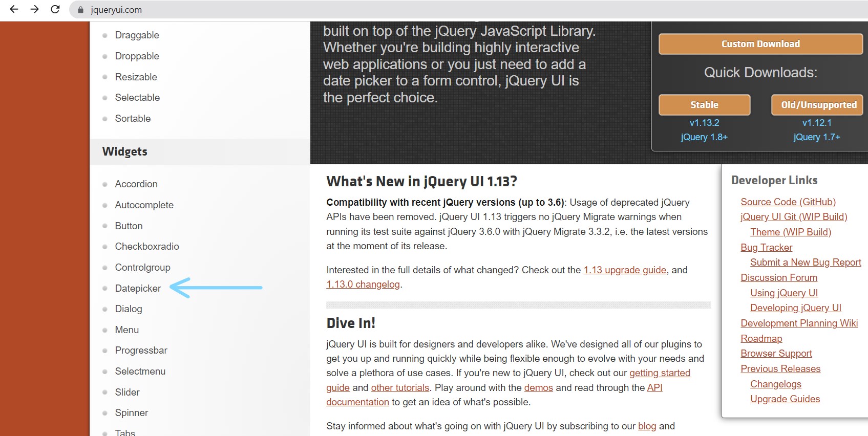Click the padlock site info icon
Image resolution: width=868 pixels, height=436 pixels.
point(80,10)
